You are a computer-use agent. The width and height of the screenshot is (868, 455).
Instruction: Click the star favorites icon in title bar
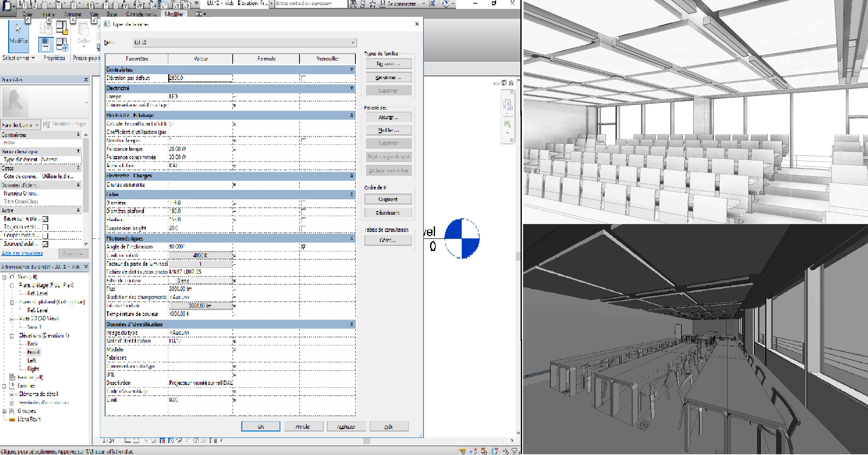(x=373, y=4)
